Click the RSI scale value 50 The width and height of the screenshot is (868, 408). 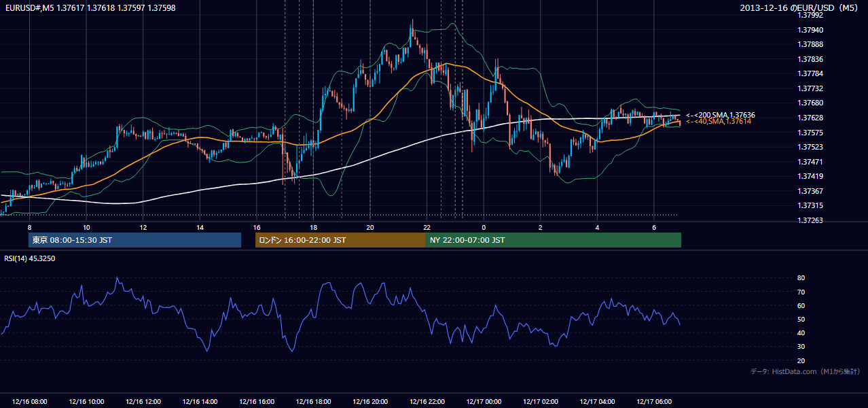tap(801, 319)
